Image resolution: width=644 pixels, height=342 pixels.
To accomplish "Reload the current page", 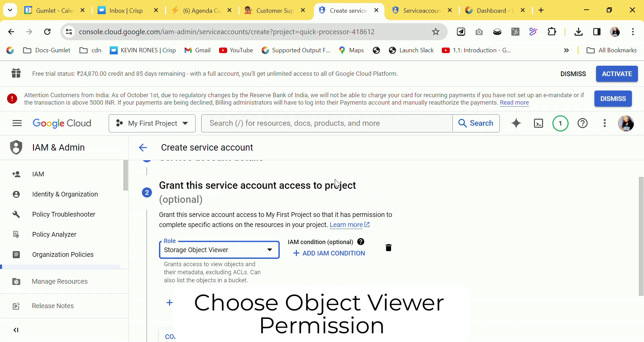I will click(x=47, y=32).
